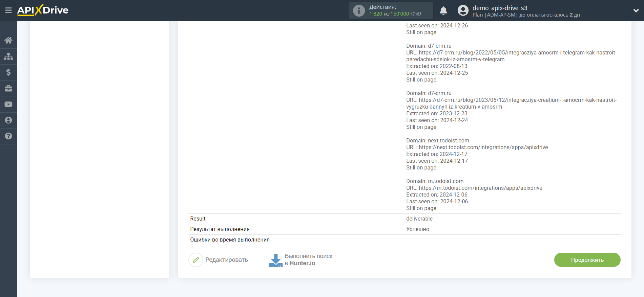Screen dimensions: 644x297
Task: Open the notifications bell
Action: [443, 11]
